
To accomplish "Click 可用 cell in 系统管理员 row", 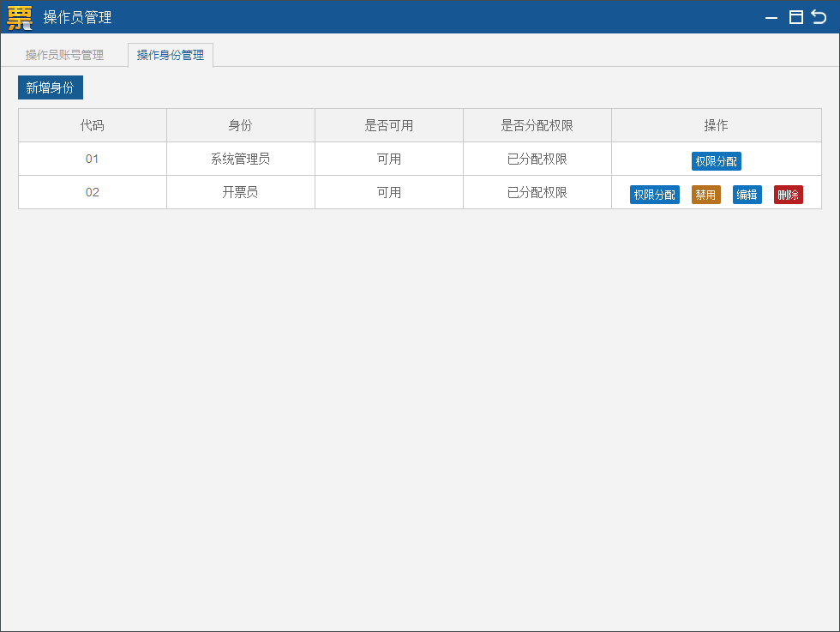I will pyautogui.click(x=389, y=159).
